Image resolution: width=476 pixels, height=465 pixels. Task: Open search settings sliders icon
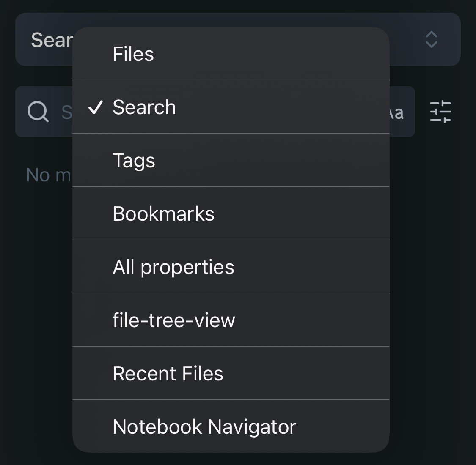(440, 112)
